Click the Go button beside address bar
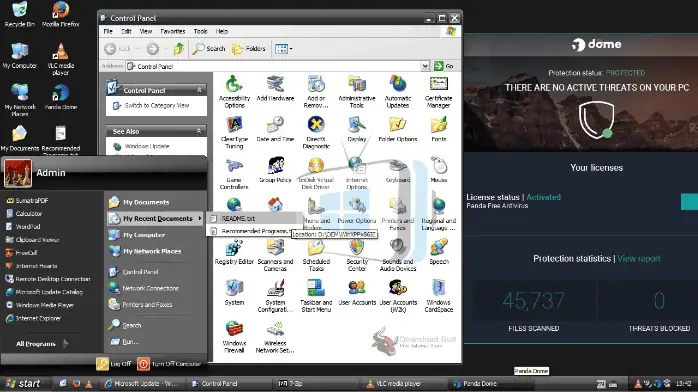Screen dimensions: 698x392 (x=444, y=66)
